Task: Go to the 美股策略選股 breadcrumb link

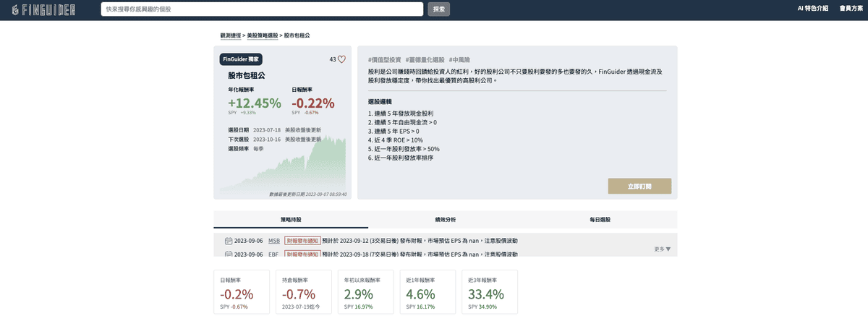Action: pyautogui.click(x=263, y=35)
